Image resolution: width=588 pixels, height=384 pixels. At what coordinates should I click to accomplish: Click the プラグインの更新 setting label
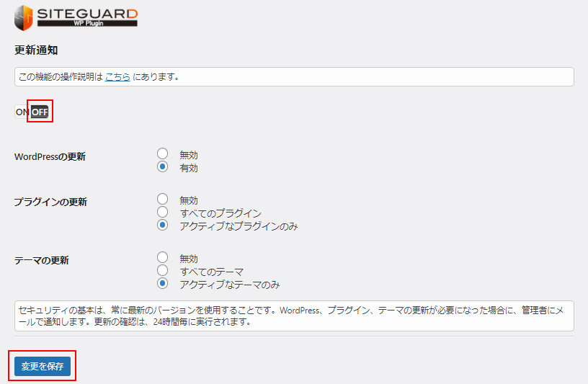coord(50,202)
